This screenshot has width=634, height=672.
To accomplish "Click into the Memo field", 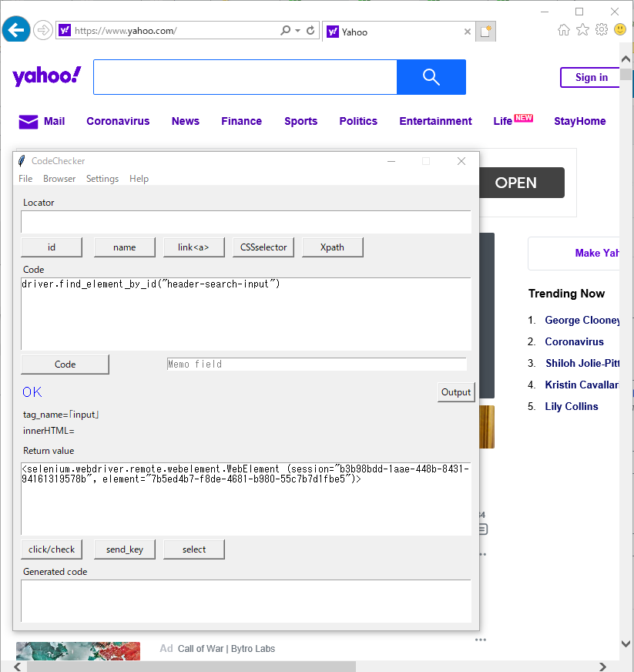I will pyautogui.click(x=317, y=364).
